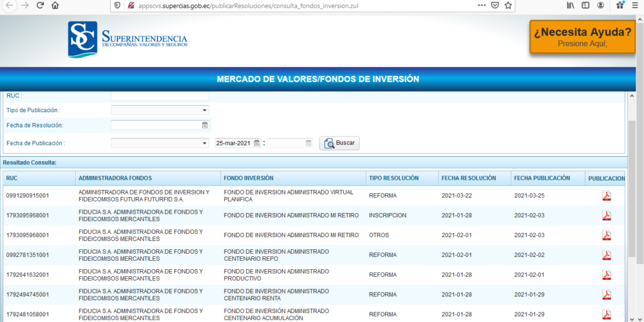Bookmark this page with star icon
The width and height of the screenshot is (644, 322).
(x=508, y=5)
